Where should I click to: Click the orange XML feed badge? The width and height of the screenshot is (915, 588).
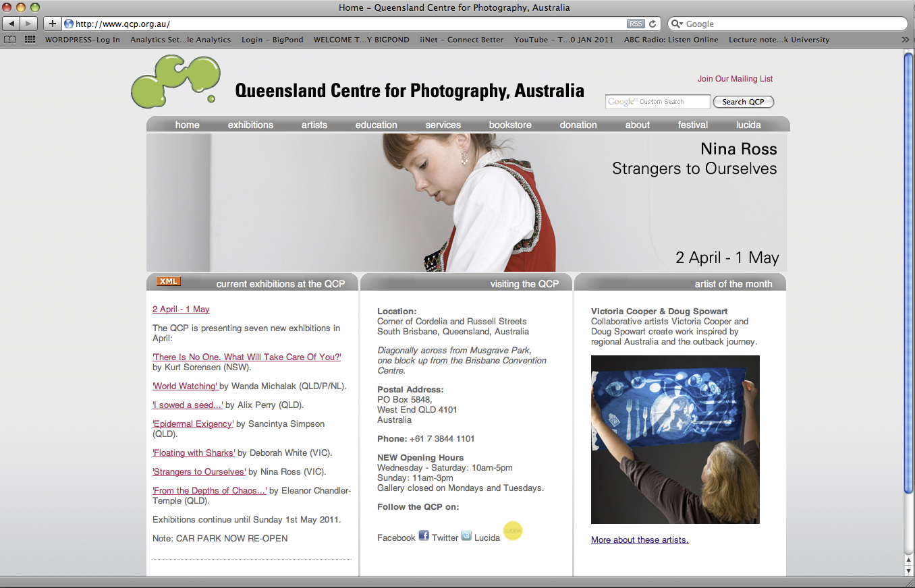[x=169, y=281]
